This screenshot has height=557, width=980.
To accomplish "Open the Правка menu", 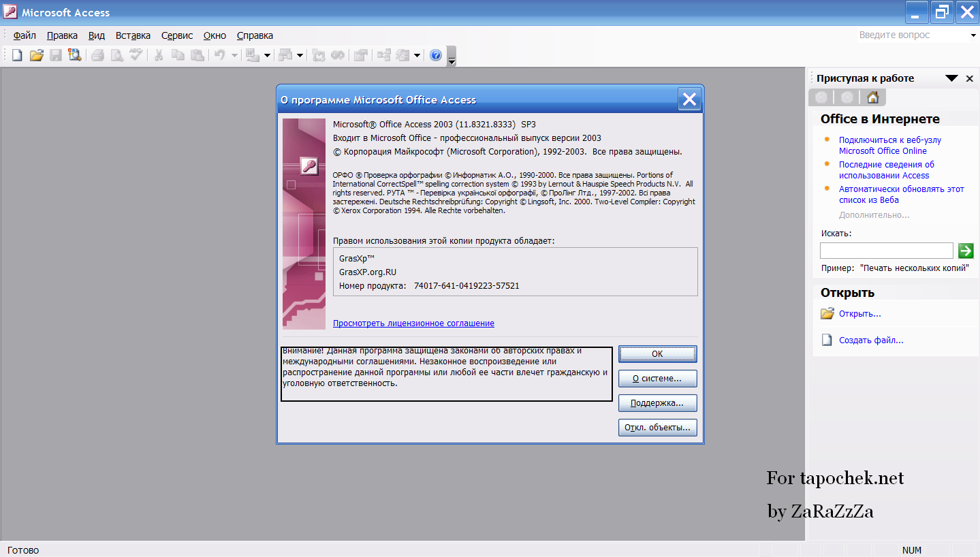I will [x=62, y=35].
